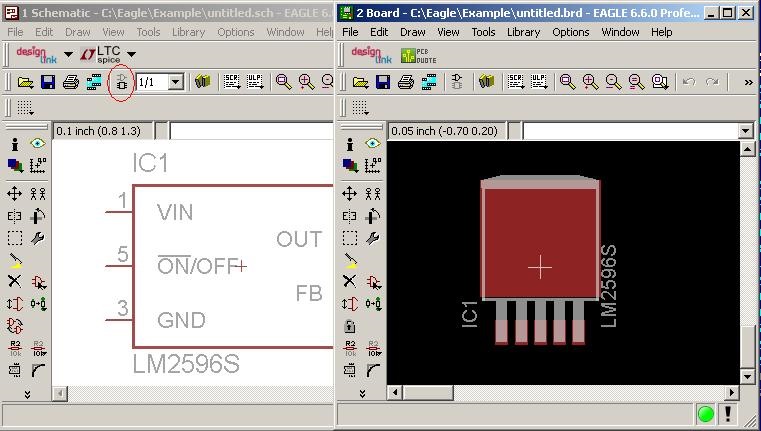Toggle Show eye tool in Schematic sidebar
This screenshot has width=761, height=431.
(x=38, y=143)
